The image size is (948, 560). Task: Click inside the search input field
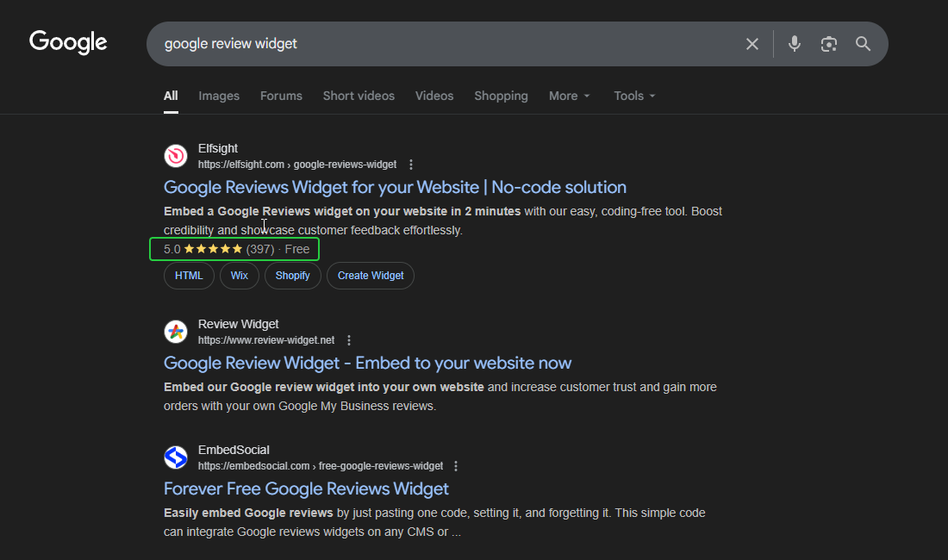coord(431,43)
